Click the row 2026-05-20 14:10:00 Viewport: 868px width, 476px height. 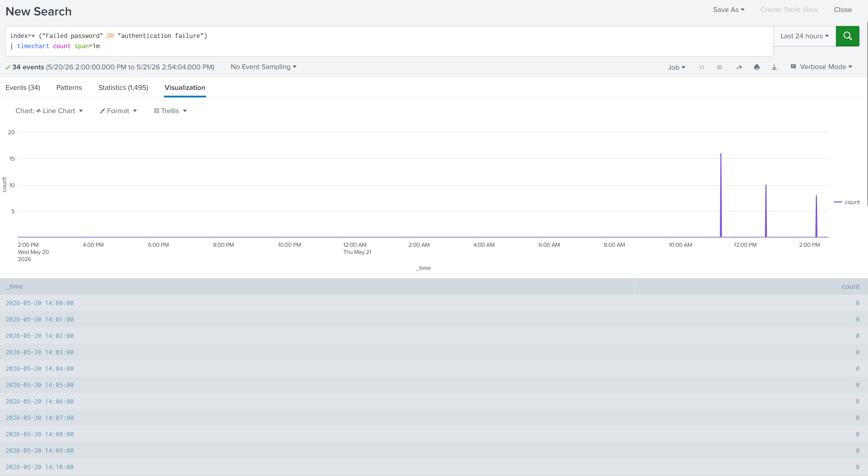(434, 467)
